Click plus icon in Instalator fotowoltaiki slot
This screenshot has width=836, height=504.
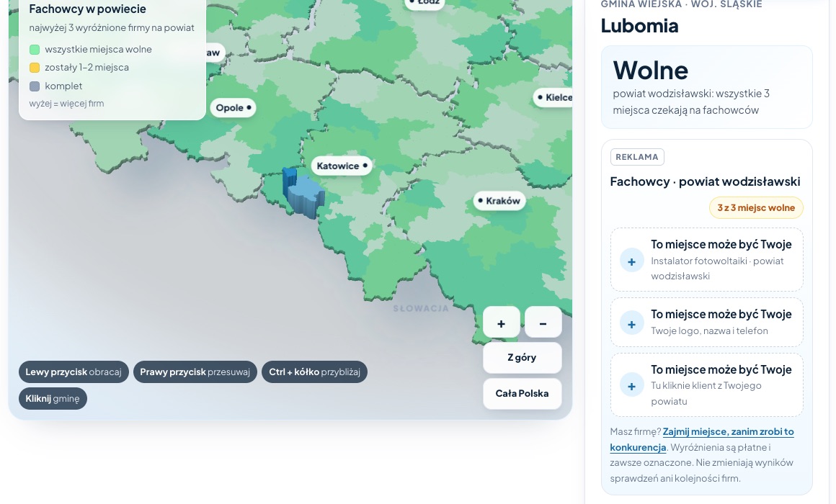click(631, 261)
